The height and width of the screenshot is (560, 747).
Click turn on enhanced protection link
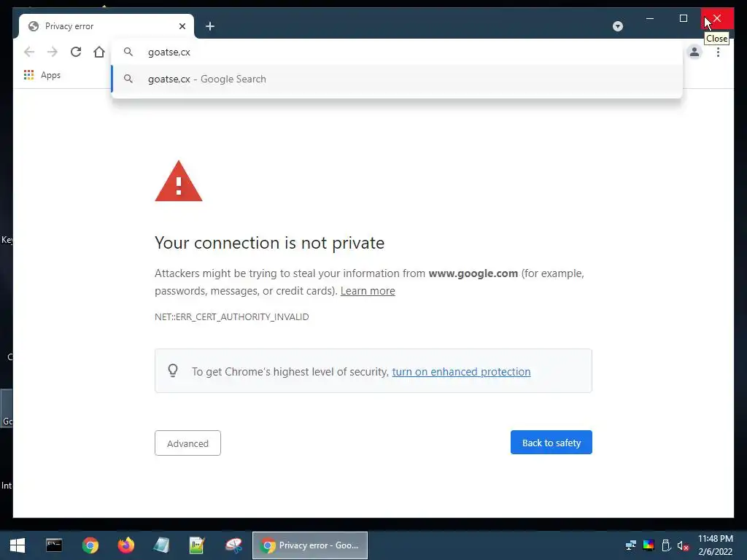pos(461,371)
